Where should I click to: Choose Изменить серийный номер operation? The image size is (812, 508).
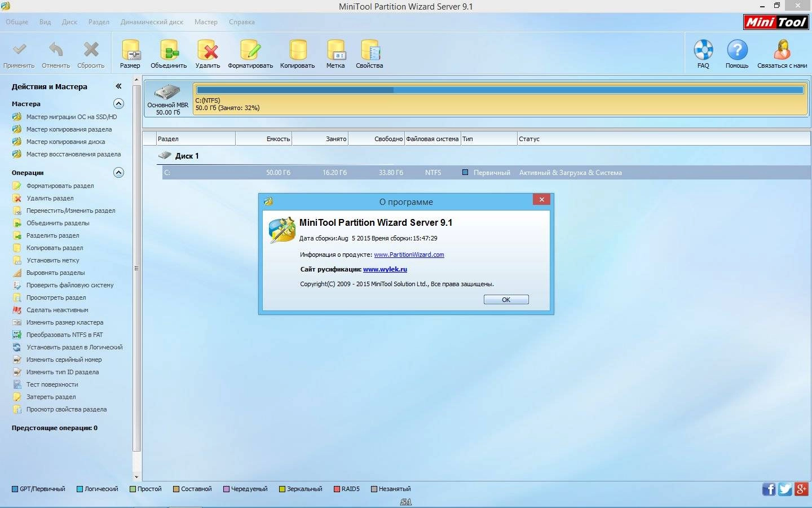pos(64,360)
